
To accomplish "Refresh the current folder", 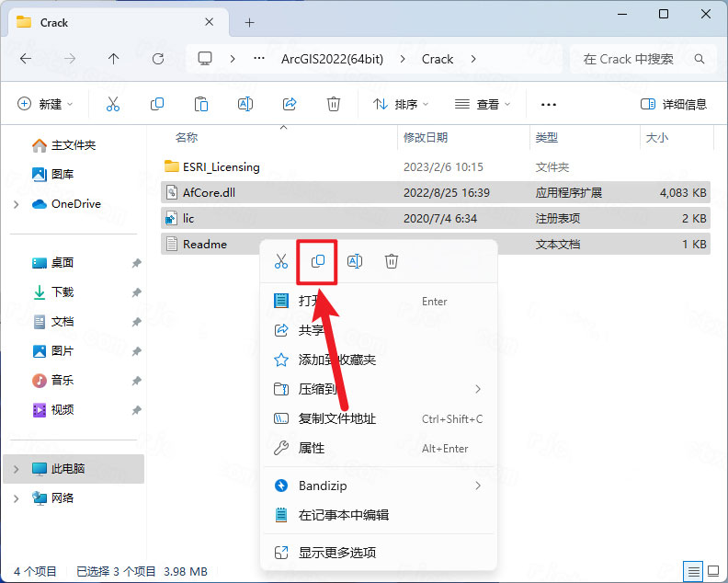I will click(x=158, y=59).
